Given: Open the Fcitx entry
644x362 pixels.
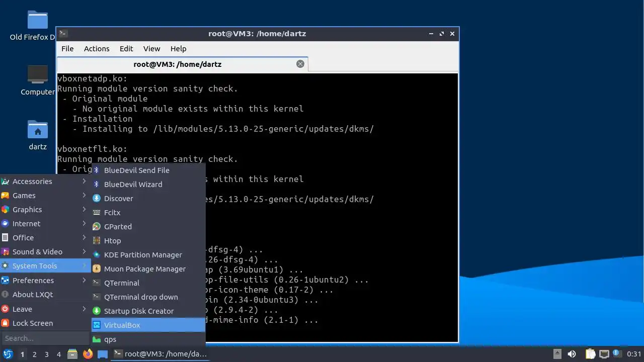Looking at the screenshot, I should coord(148,213).
